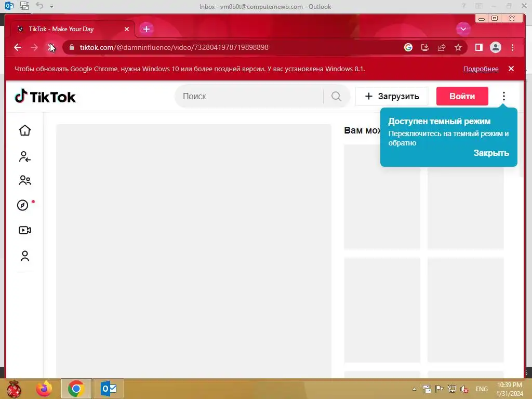The width and height of the screenshot is (532, 399).
Task: Click Закрыть in dark mode tooltip
Action: point(491,153)
